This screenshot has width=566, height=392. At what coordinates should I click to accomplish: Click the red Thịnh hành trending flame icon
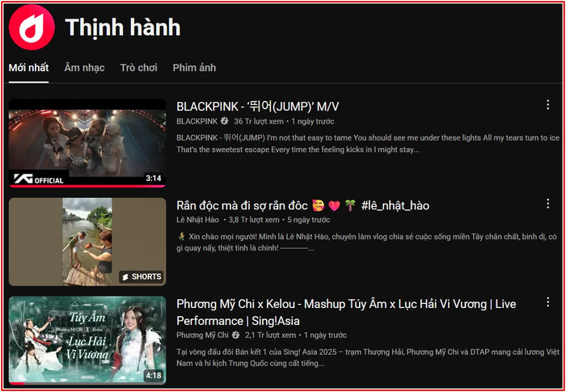coord(32,27)
